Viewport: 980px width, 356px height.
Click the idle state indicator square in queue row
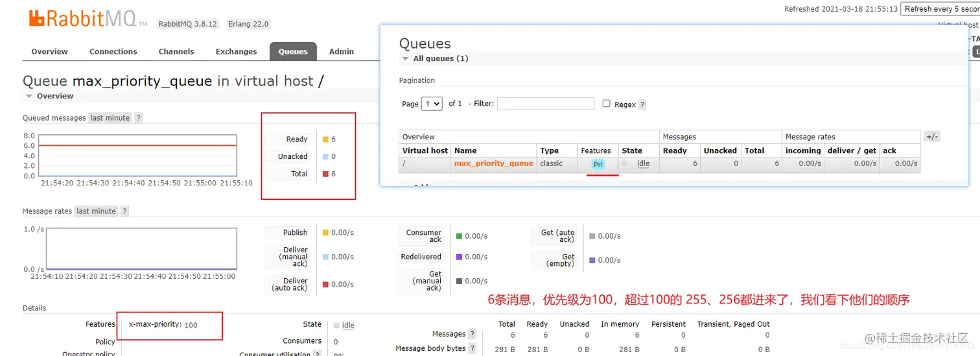(x=625, y=163)
